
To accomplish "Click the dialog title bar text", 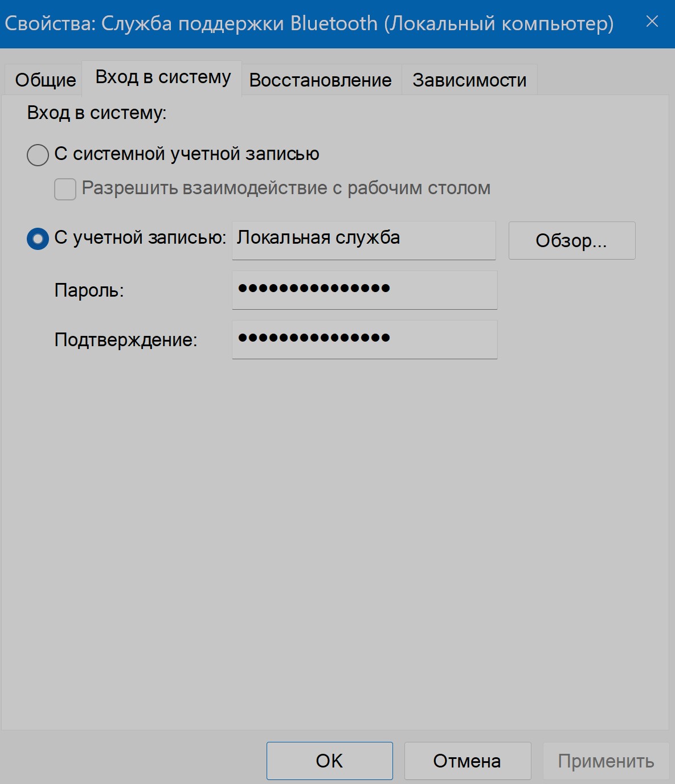I will [x=309, y=24].
